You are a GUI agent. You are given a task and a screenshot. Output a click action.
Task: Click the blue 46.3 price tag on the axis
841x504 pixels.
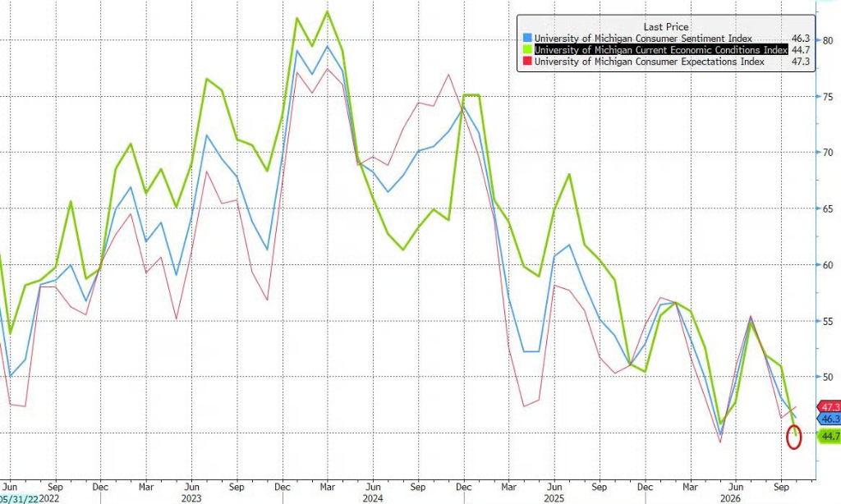click(x=830, y=419)
